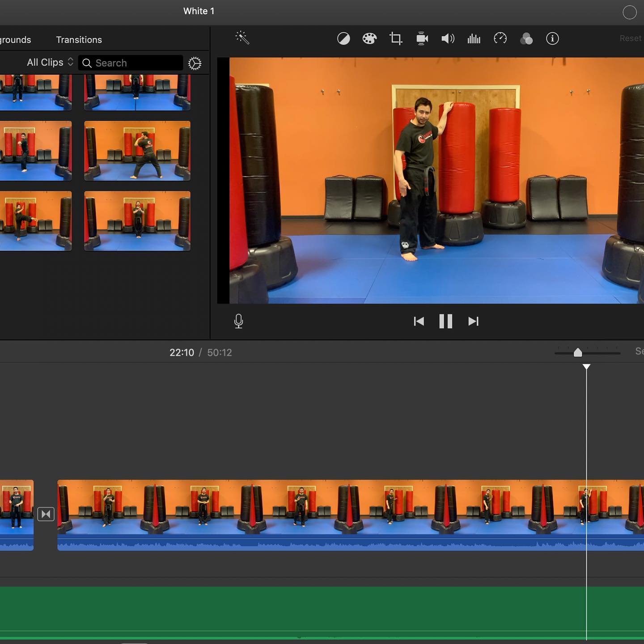Select the cropping tool
The width and height of the screenshot is (644, 644).
[x=396, y=39]
